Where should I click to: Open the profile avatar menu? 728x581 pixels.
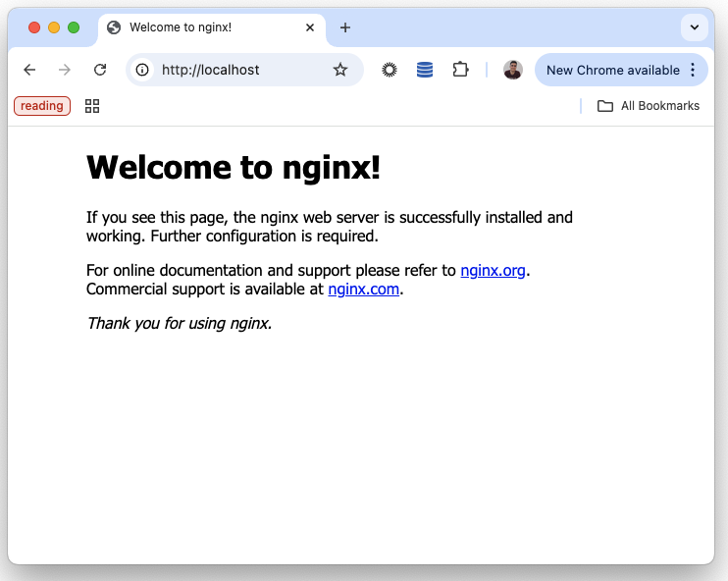[512, 70]
